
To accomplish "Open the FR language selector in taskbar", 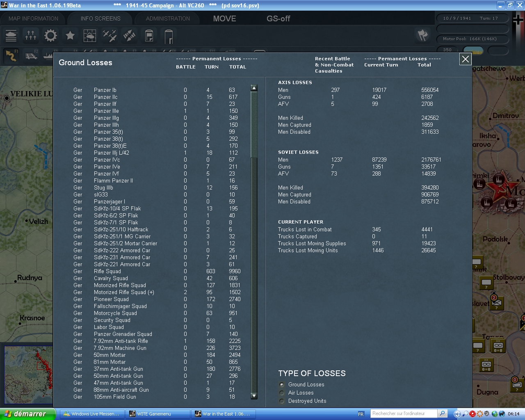I will 360,413.
